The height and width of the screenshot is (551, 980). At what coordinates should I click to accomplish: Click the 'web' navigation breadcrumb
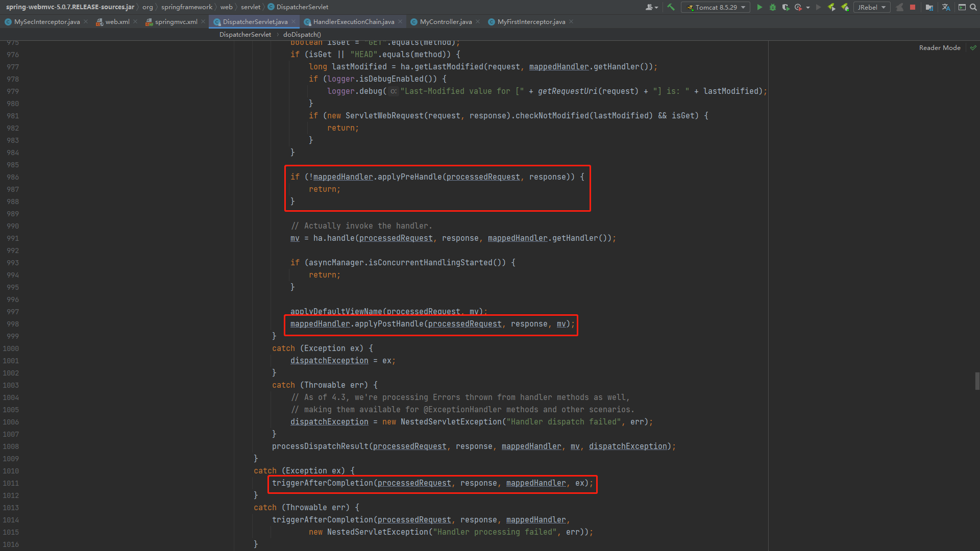(x=226, y=7)
